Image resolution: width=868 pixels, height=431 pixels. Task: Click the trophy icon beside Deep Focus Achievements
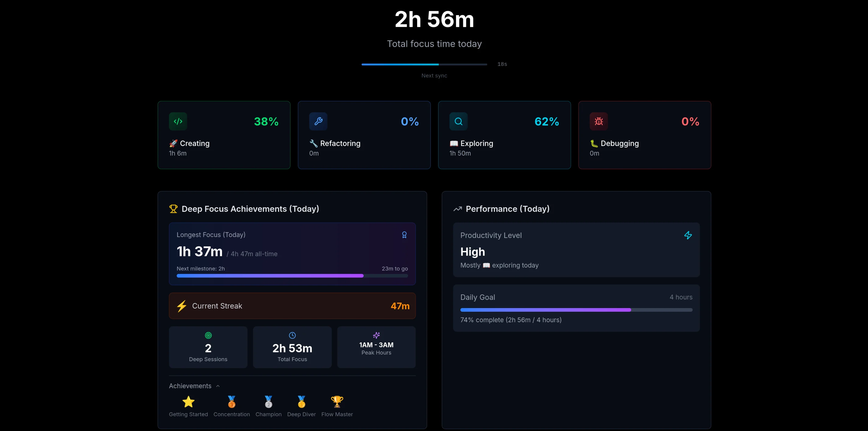point(174,209)
